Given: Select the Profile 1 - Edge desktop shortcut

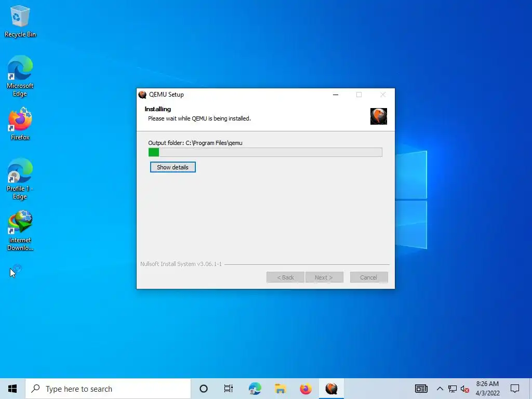Looking at the screenshot, I should (20, 179).
